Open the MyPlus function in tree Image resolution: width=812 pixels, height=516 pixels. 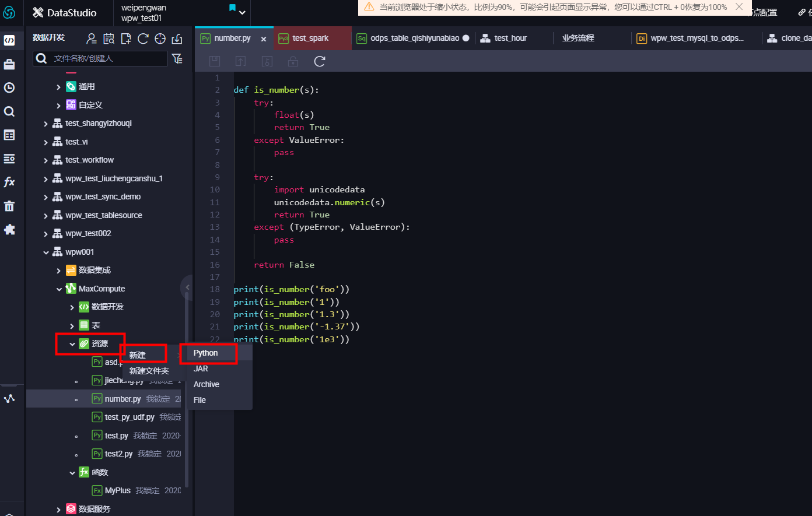pyautogui.click(x=118, y=491)
